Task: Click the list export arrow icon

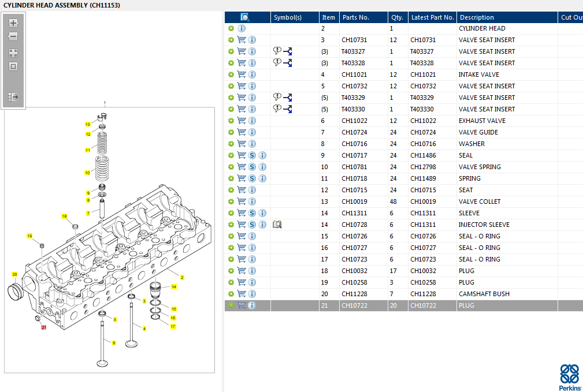Action: (13, 97)
